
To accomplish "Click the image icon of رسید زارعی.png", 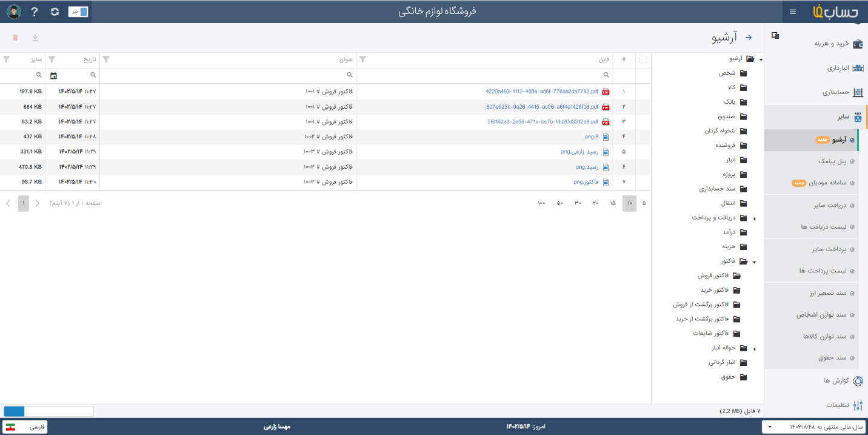I will tap(606, 152).
